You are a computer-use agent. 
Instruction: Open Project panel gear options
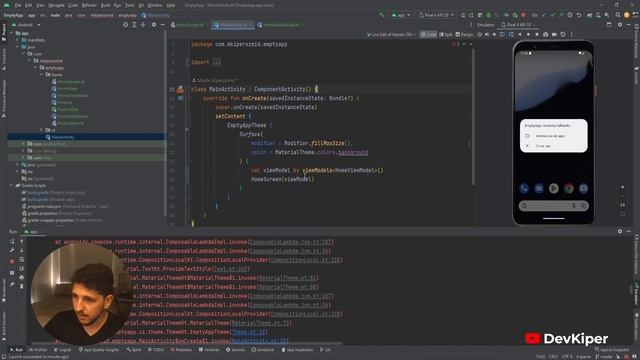154,25
